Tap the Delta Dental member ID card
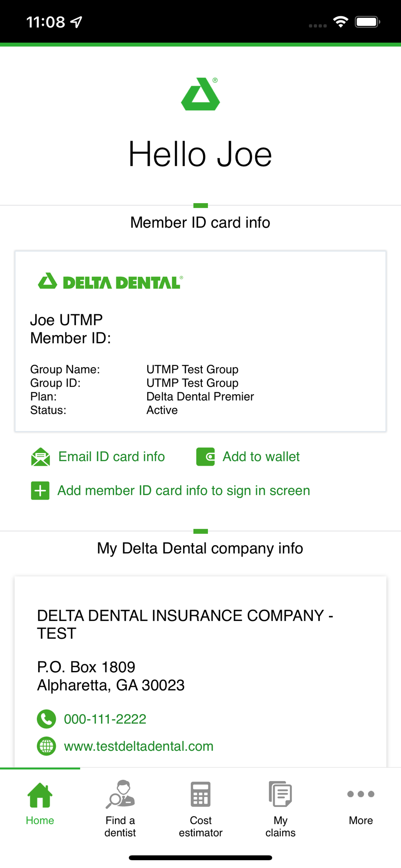This screenshot has width=401, height=868. point(200,341)
